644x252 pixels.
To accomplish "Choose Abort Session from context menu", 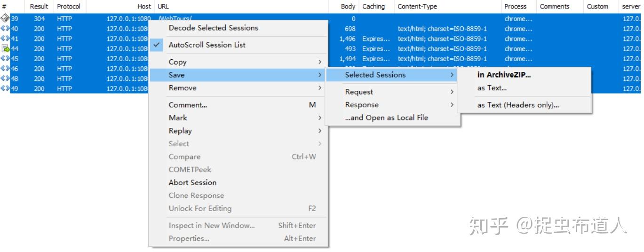I will pyautogui.click(x=192, y=183).
